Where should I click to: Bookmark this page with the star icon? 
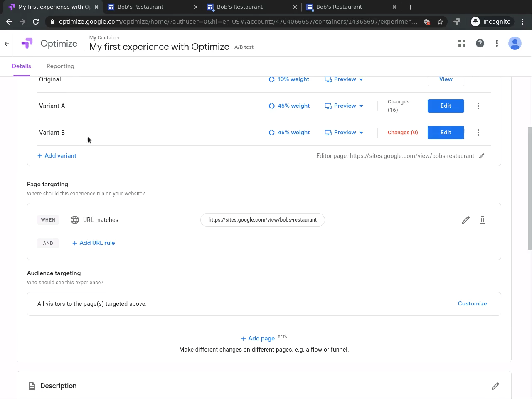coord(440,22)
